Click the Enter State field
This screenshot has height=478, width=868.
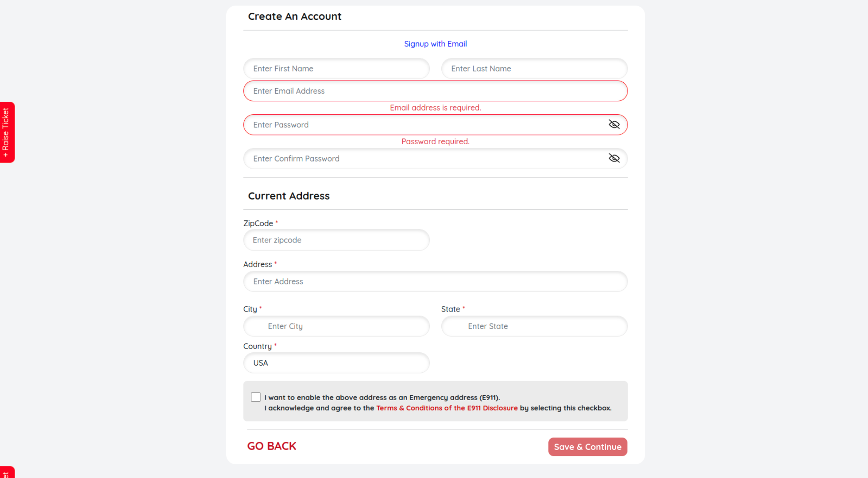[x=534, y=326]
